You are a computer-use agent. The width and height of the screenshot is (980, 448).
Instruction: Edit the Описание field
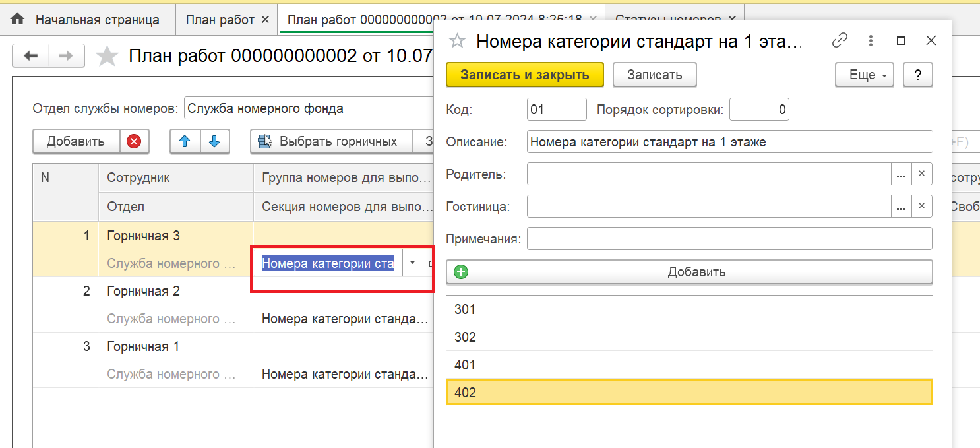coord(729,142)
